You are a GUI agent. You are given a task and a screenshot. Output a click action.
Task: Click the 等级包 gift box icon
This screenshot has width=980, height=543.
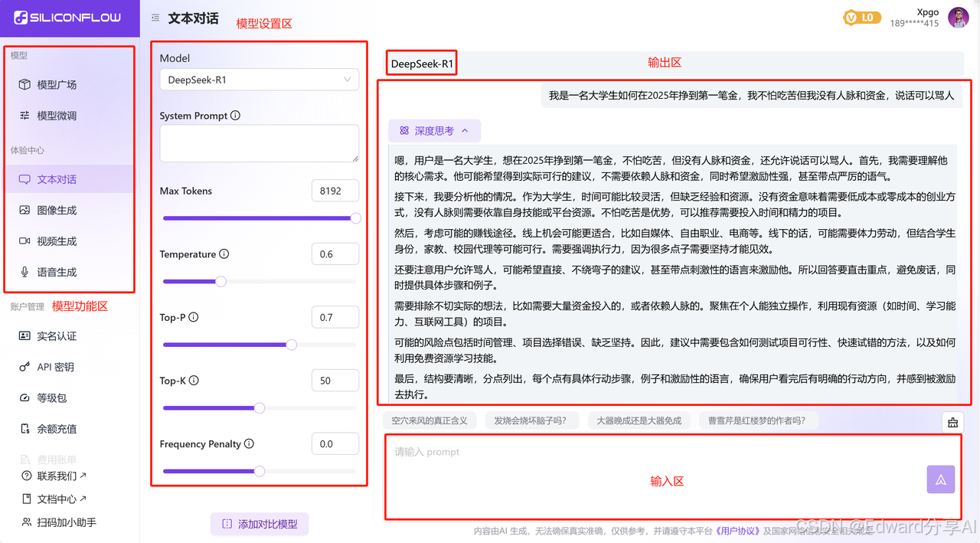click(24, 398)
